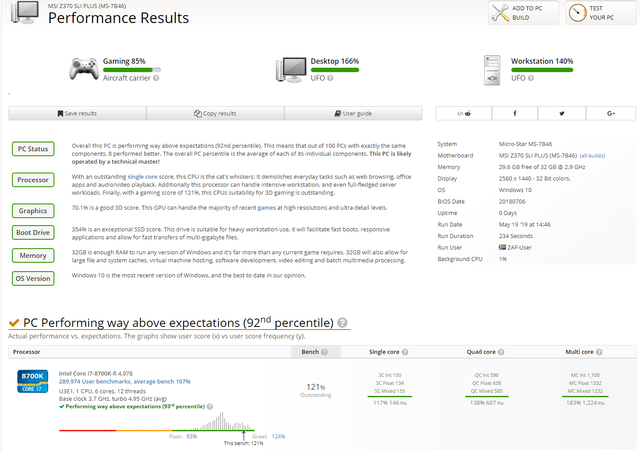Click Save results button
This screenshot has width=640, height=453.
(77, 113)
